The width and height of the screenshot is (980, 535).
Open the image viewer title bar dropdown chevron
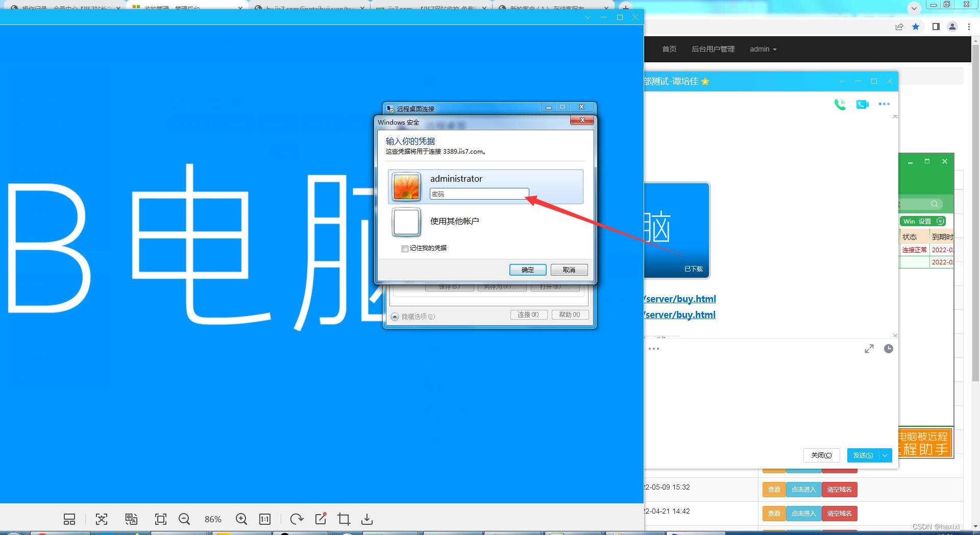click(x=588, y=17)
